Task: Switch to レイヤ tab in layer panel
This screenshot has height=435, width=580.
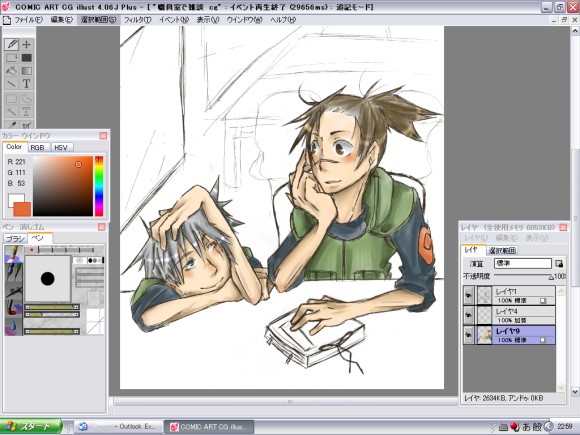Action: 472,250
